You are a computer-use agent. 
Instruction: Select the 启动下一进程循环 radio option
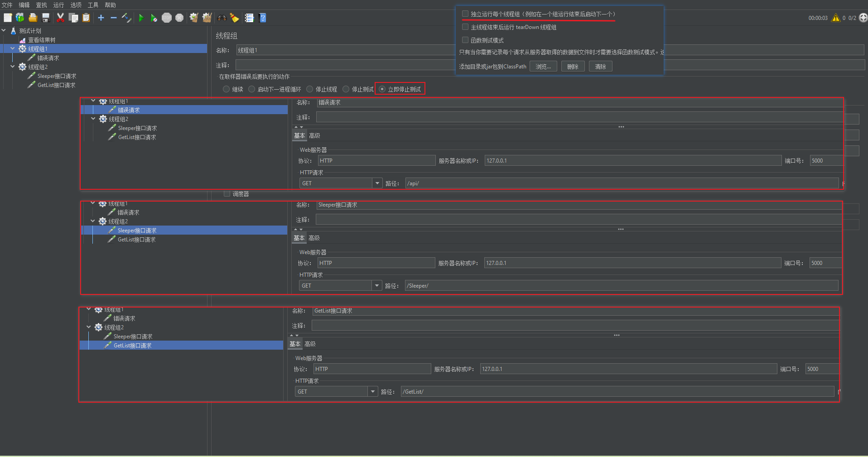point(252,89)
